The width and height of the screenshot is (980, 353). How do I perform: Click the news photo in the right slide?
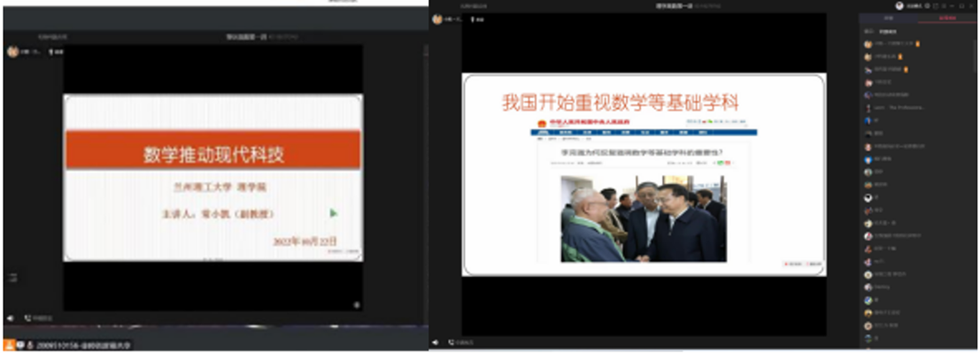pyautogui.click(x=643, y=218)
